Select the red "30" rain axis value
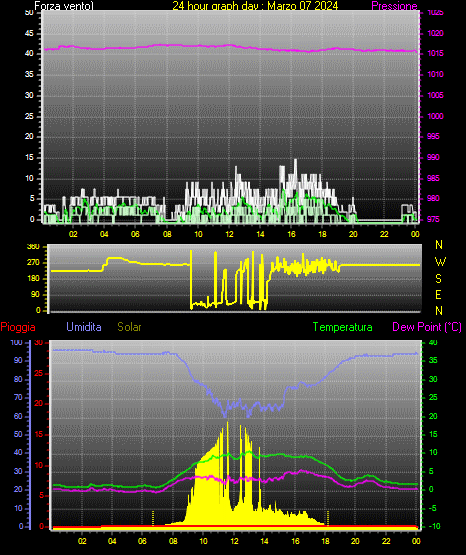 [39, 342]
